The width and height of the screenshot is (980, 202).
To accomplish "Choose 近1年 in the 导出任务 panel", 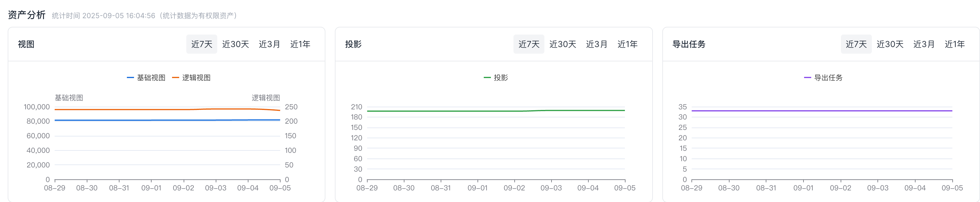I will pos(954,44).
